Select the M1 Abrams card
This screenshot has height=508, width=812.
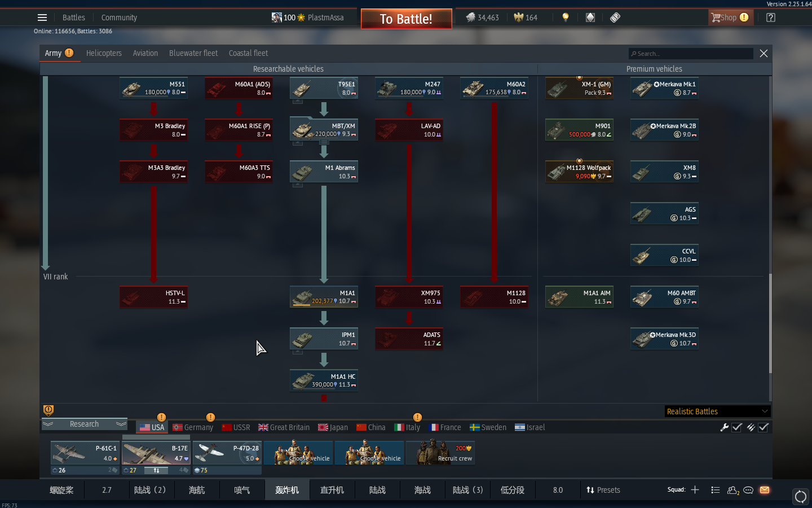coord(324,172)
